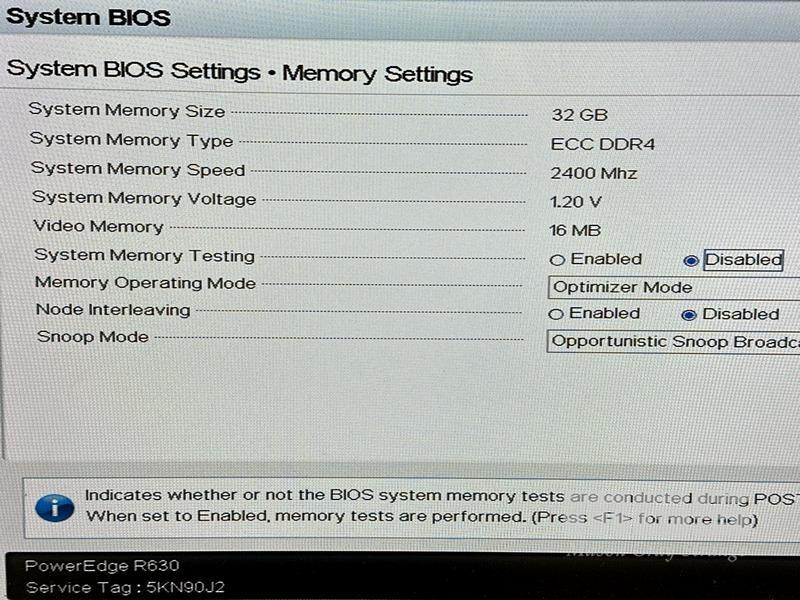Click the blue information icon
This screenshot has width=800, height=600.
54,507
